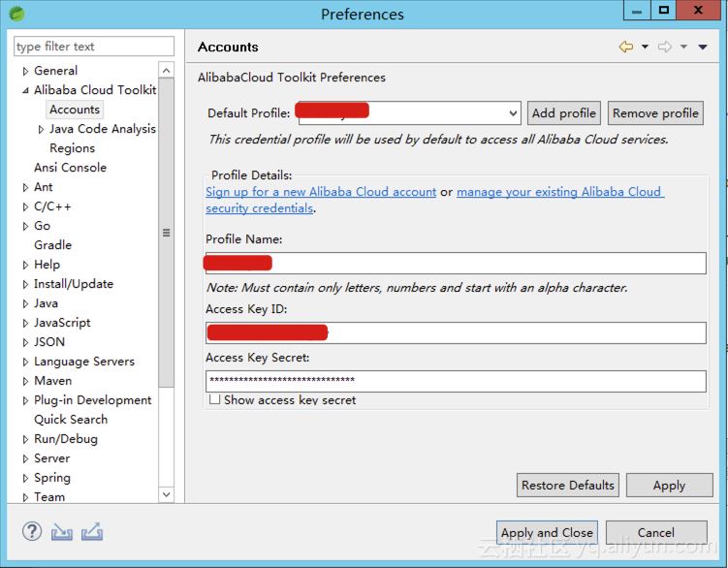This screenshot has height=568, width=728.
Task: Click the preferences tree scrollbar thumb
Action: (x=166, y=233)
